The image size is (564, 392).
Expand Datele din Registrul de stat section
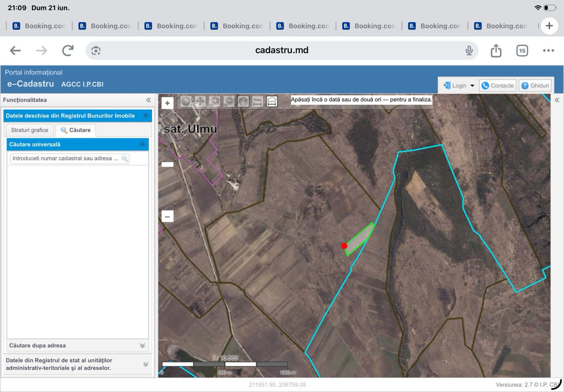(146, 364)
